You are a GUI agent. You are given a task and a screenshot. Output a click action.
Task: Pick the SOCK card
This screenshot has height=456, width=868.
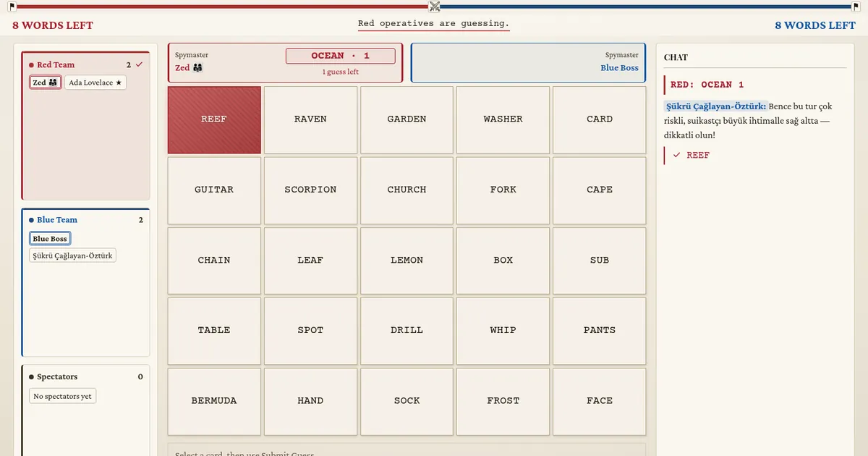tap(407, 401)
